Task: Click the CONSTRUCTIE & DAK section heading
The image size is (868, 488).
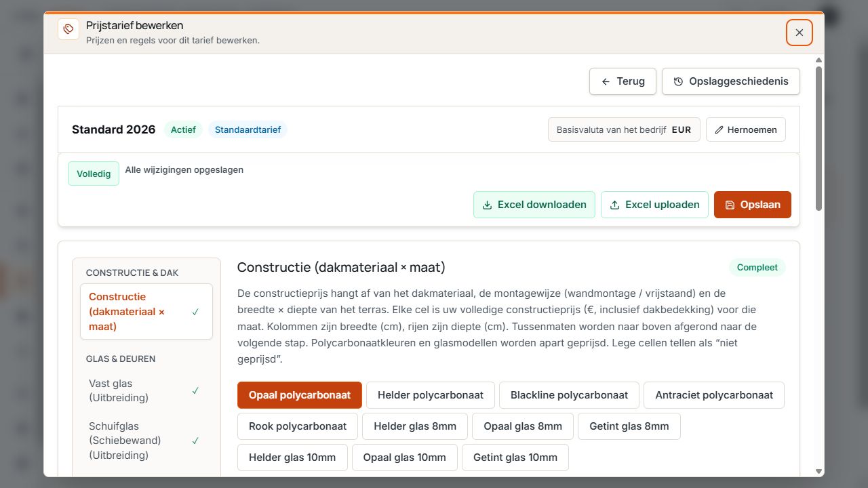Action: [132, 272]
